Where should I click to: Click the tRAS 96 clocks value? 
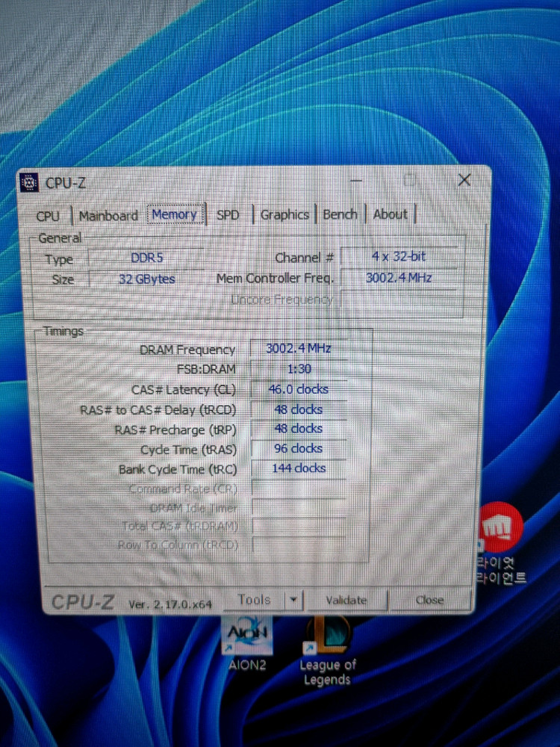coord(299,449)
